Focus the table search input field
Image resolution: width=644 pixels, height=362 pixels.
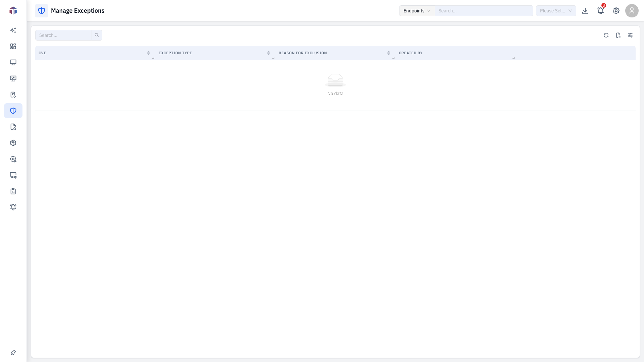point(63,35)
